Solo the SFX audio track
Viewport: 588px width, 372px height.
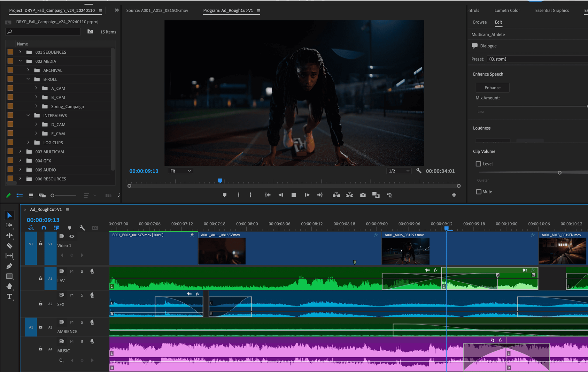[82, 295]
